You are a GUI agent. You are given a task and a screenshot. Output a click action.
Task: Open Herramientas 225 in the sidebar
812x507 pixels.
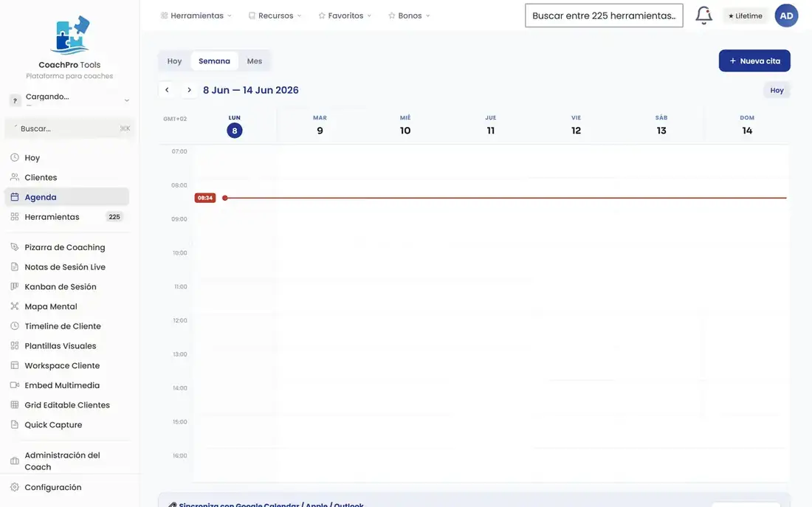tap(66, 216)
